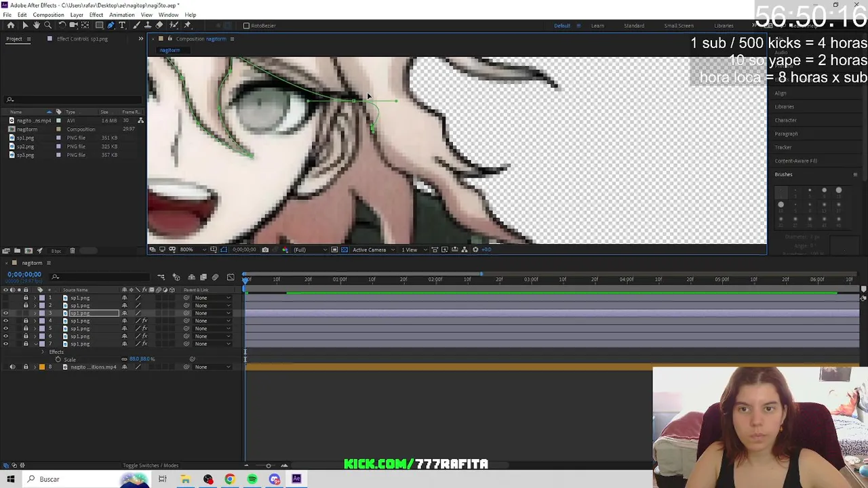Toggle Scale stopwatch on layer 7
This screenshot has width=868, height=488.
click(58, 359)
